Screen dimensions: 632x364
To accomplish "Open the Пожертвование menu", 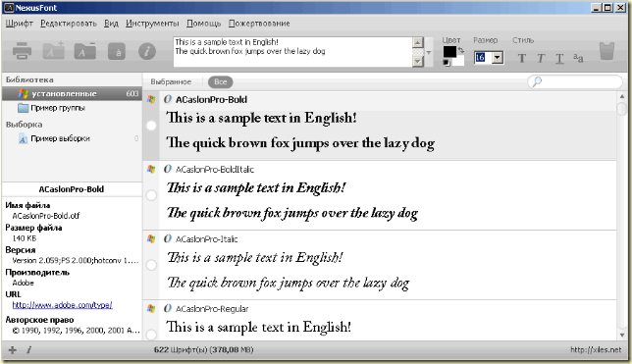I will [259, 24].
